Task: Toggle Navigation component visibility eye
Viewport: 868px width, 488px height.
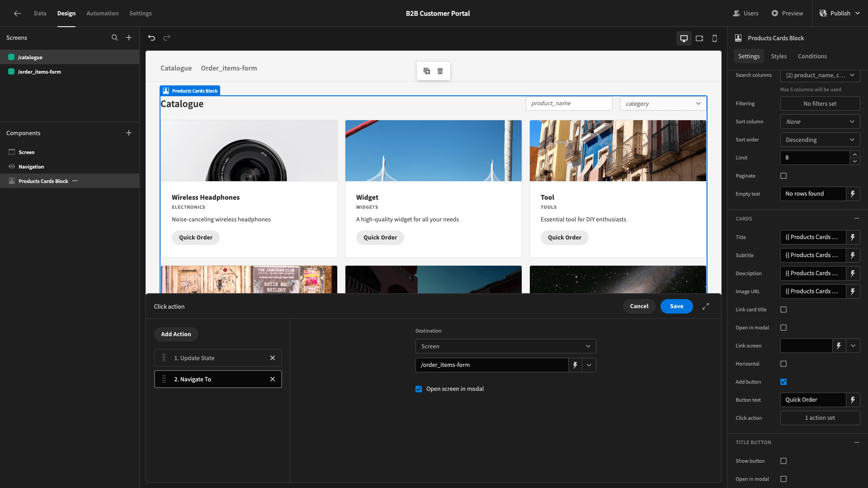Action: 12,167
